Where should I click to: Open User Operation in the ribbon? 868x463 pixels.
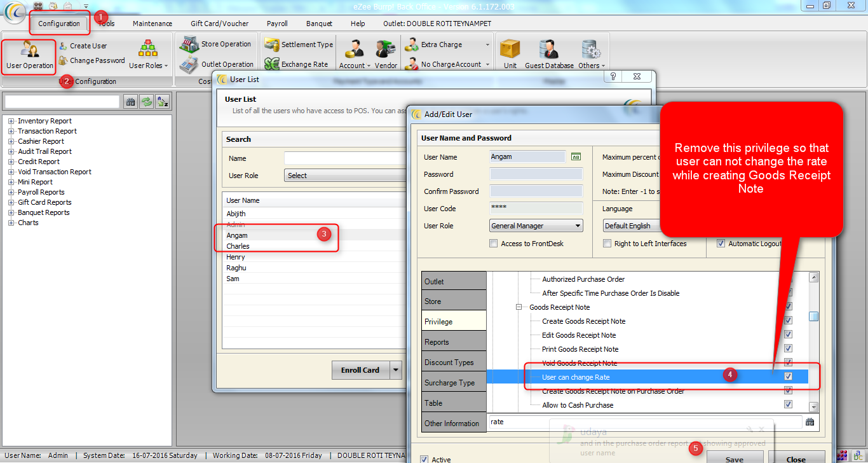coord(29,56)
